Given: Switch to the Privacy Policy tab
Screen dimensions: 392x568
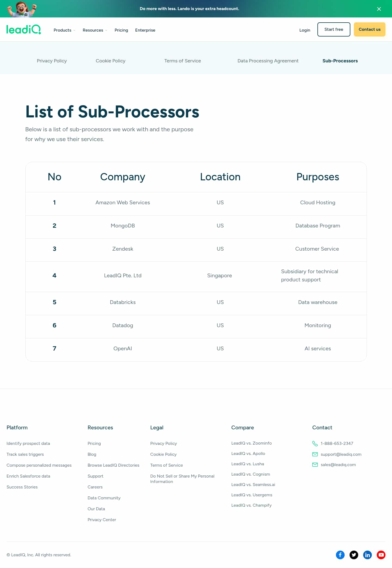Looking at the screenshot, I should [52, 61].
